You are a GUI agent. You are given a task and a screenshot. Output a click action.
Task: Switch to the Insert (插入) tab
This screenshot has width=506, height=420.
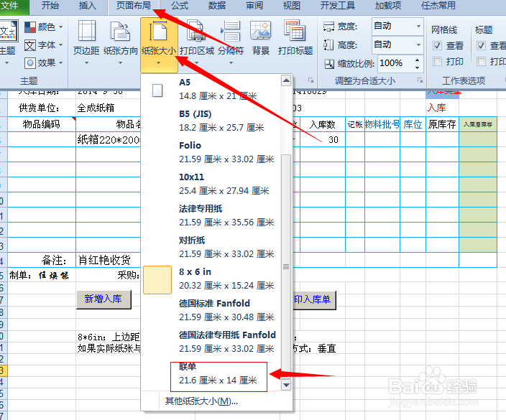pyautogui.click(x=88, y=6)
